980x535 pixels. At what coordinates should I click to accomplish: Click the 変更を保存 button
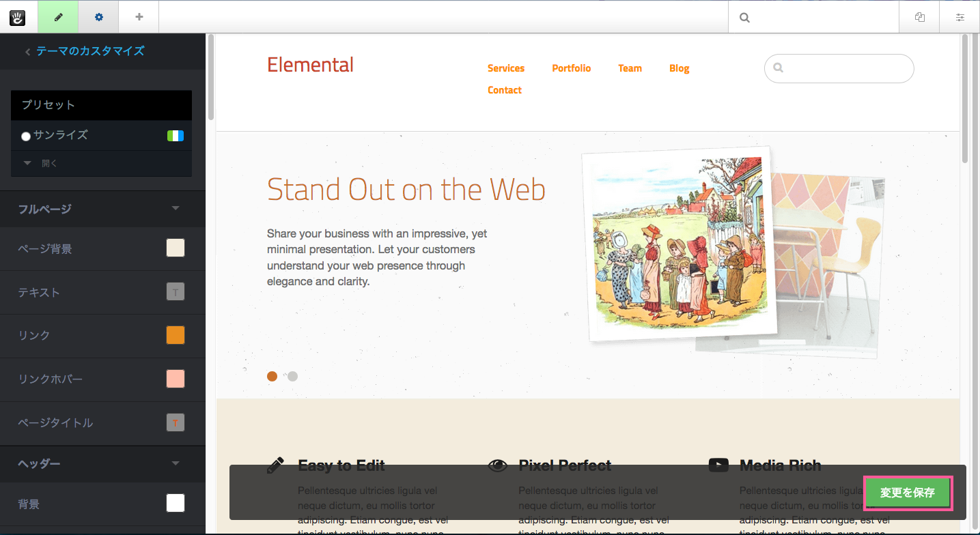pyautogui.click(x=907, y=493)
